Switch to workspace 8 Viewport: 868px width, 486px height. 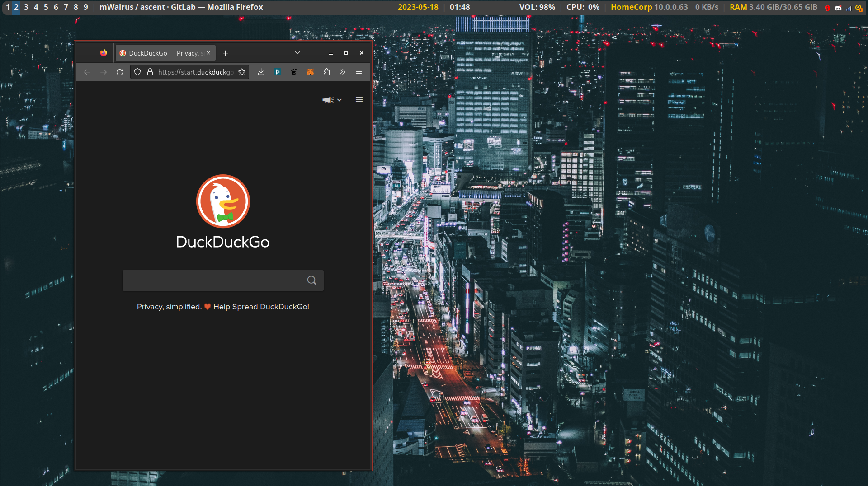[x=76, y=7]
